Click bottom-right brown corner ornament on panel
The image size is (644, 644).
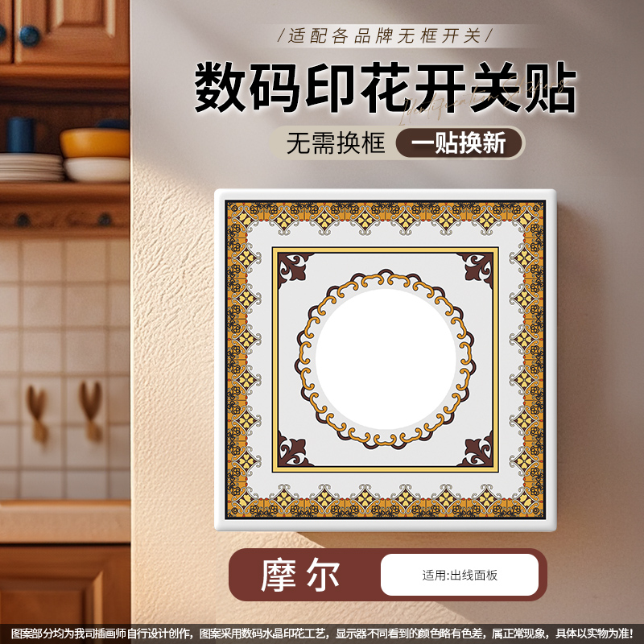pyautogui.click(x=477, y=449)
